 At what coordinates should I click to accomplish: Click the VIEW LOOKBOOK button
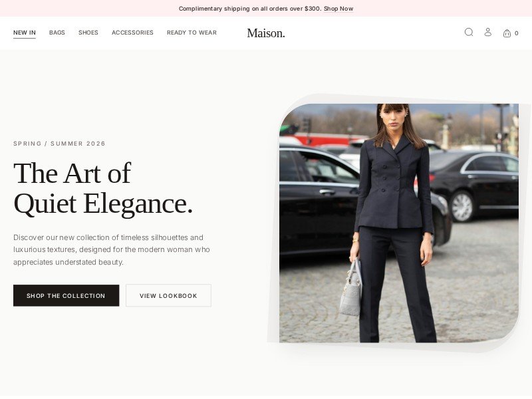click(169, 295)
